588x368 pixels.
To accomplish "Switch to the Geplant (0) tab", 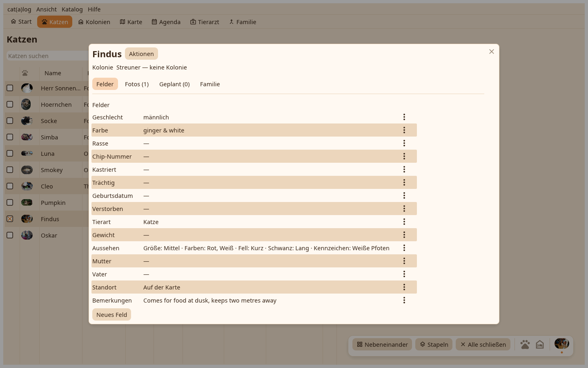I will [x=174, y=84].
